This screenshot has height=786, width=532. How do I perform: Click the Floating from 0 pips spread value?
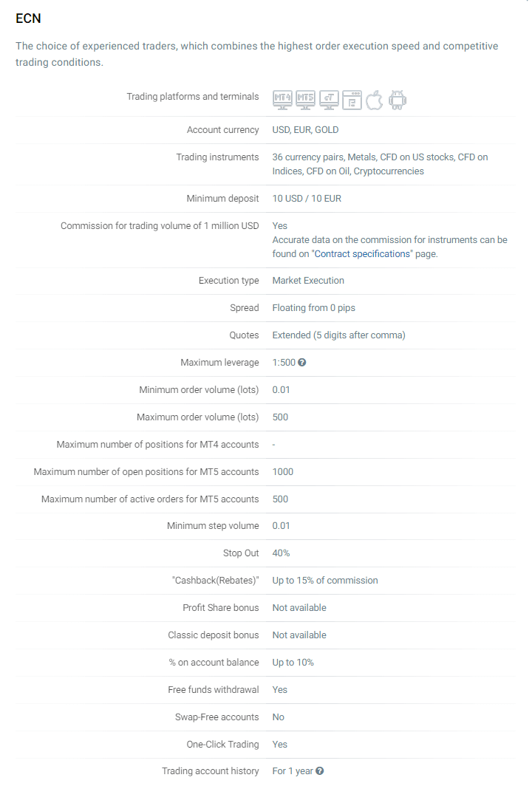click(x=314, y=308)
